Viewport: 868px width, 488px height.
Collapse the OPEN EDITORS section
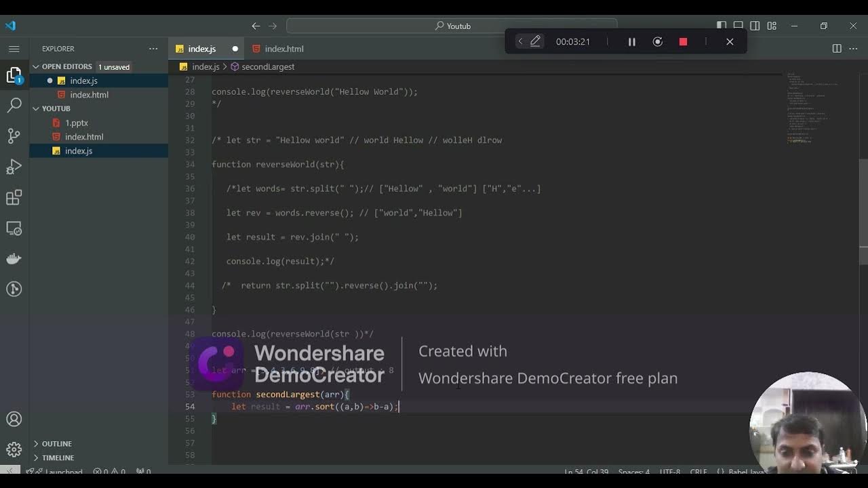coord(99,66)
